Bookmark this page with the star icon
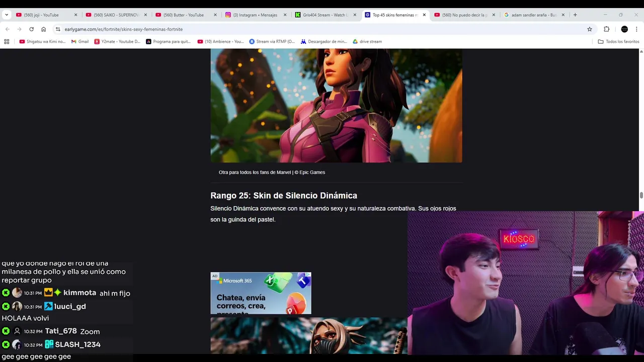This screenshot has width=644, height=362. (590, 29)
